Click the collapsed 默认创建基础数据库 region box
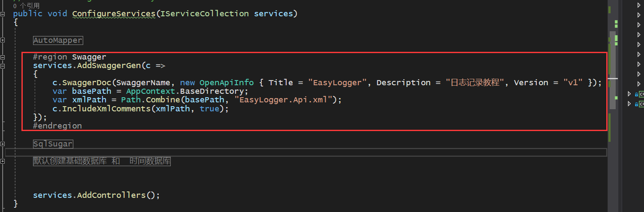Image resolution: width=644 pixels, height=212 pixels. pyautogui.click(x=102, y=161)
